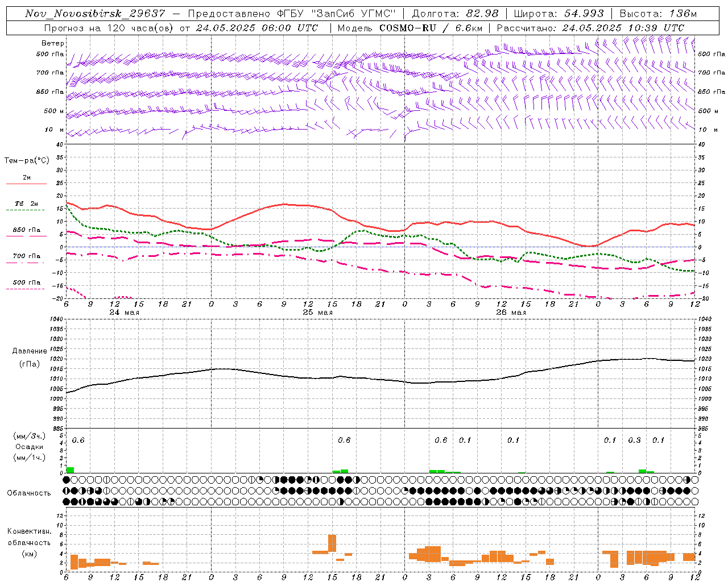728x582 pixels.
Task: Click the 0.3 precipitation amount value
Action: pos(634,440)
